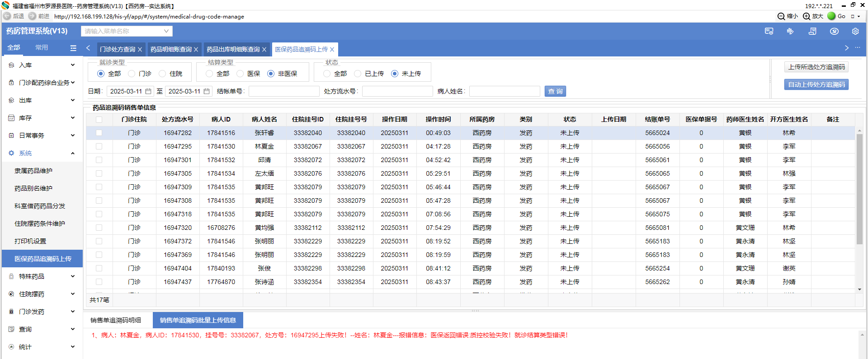This screenshot has height=359, width=868.
Task: Open the start date calendar icon
Action: (x=148, y=91)
